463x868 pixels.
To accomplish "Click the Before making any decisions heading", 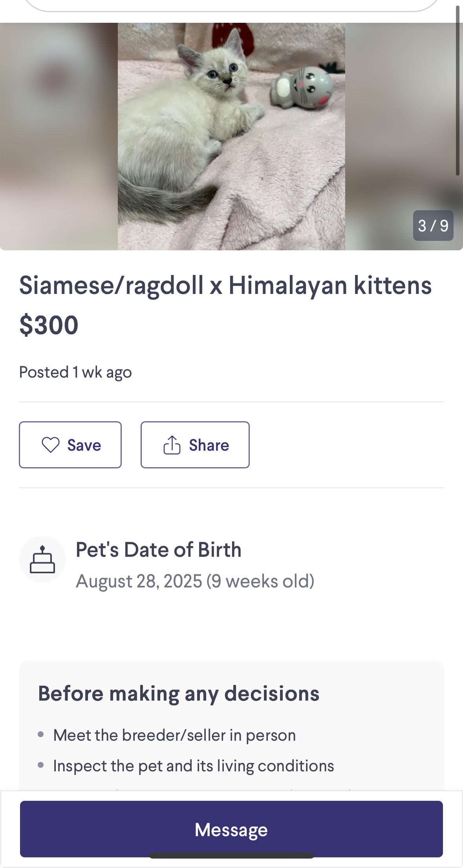I will tap(179, 694).
